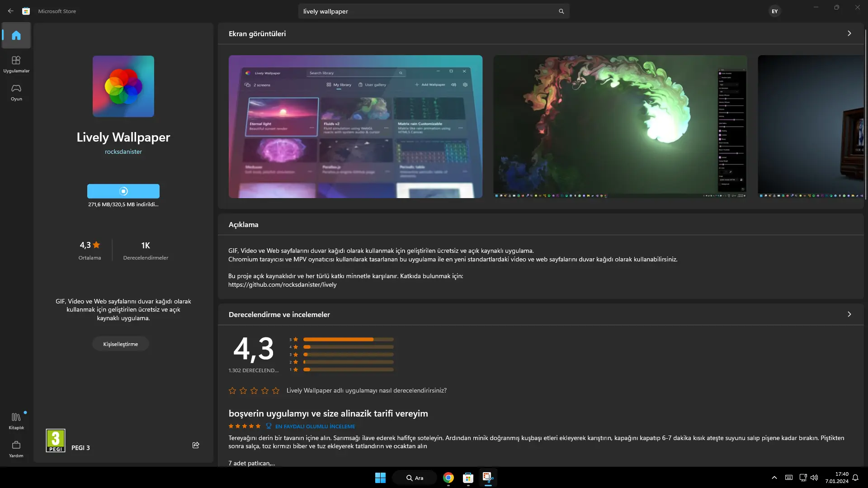Open the first screenshot of wallpaper library

(355, 127)
